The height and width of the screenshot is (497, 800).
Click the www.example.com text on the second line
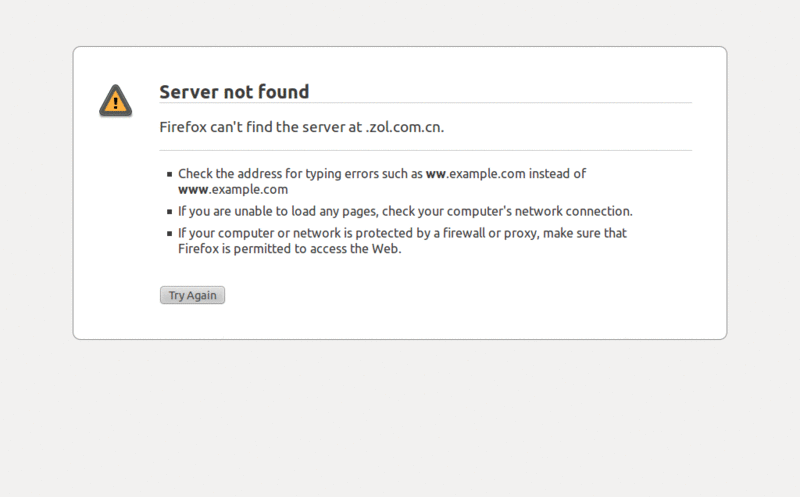[x=233, y=189]
